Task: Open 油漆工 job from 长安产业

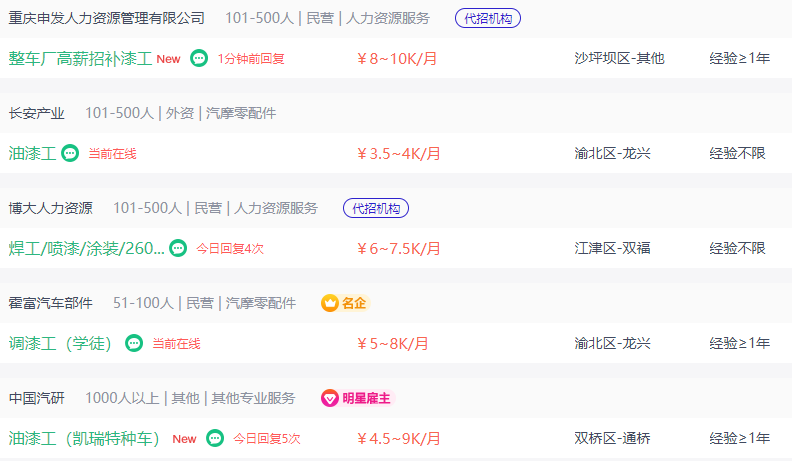Action: pyautogui.click(x=32, y=153)
